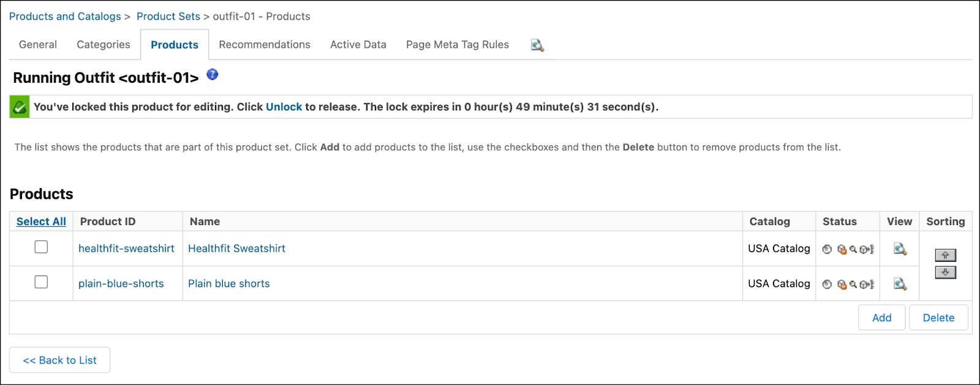
Task: Select the Products tab
Action: [175, 45]
